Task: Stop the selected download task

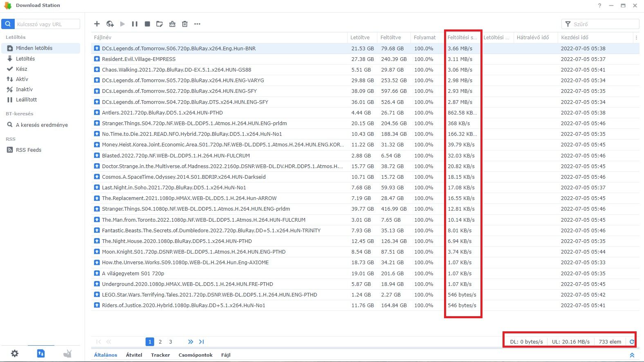Action: point(147,24)
